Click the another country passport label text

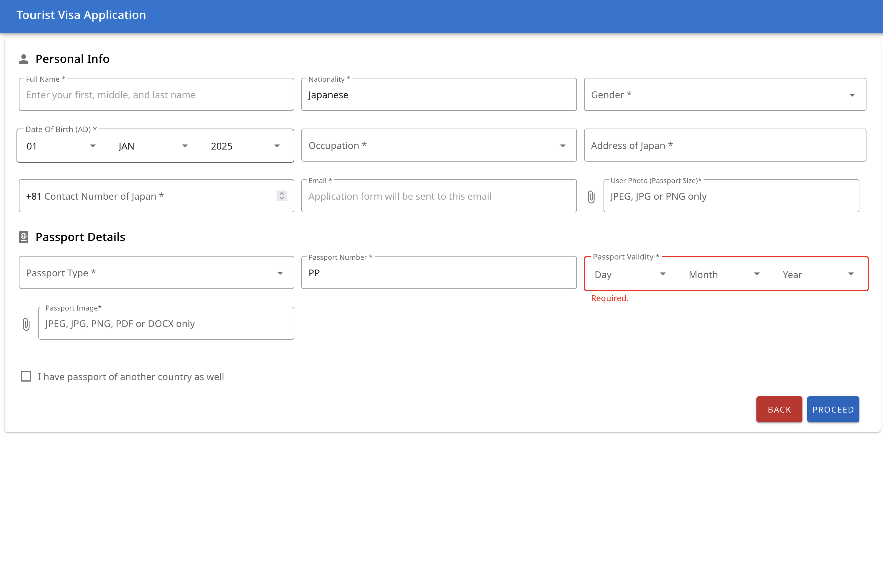pyautogui.click(x=131, y=377)
